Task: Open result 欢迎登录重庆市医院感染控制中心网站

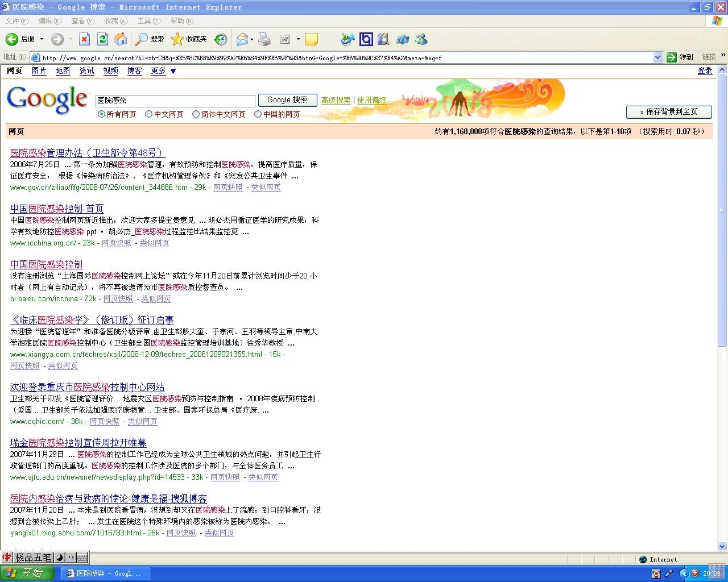Action: click(x=87, y=387)
